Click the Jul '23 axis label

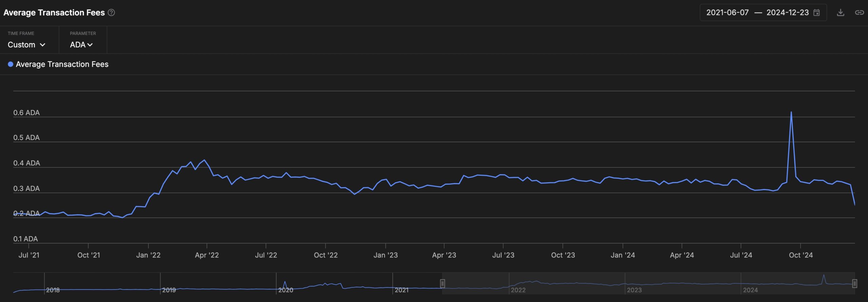503,255
